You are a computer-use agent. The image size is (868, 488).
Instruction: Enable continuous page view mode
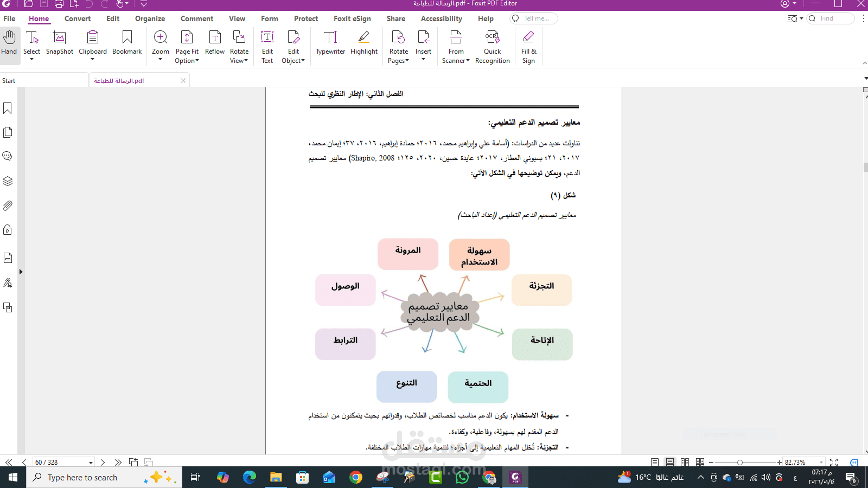click(x=670, y=463)
